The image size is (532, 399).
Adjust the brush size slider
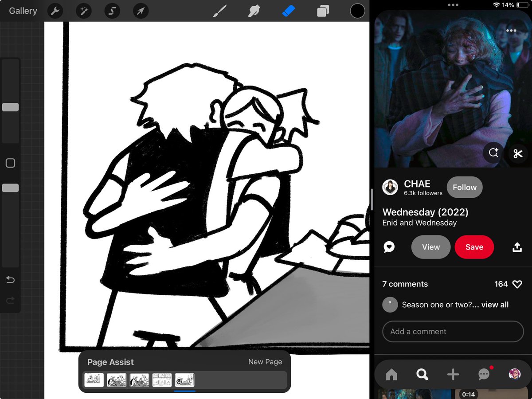click(10, 107)
